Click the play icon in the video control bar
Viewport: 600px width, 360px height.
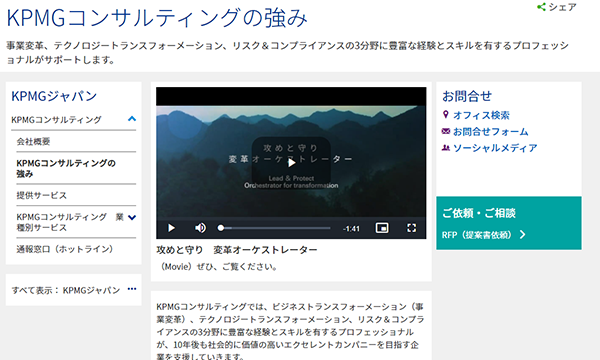pos(171,228)
